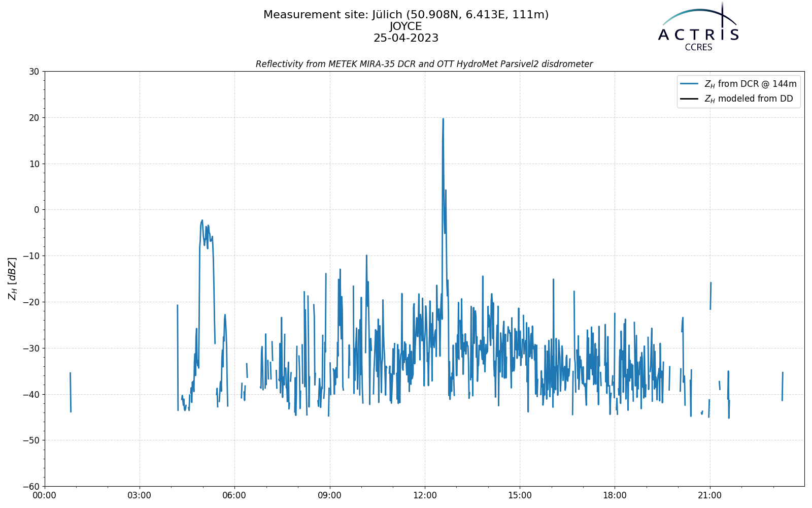Image resolution: width=812 pixels, height=508 pixels.
Task: Click the 06:00 x-axis tick label
Action: [234, 495]
